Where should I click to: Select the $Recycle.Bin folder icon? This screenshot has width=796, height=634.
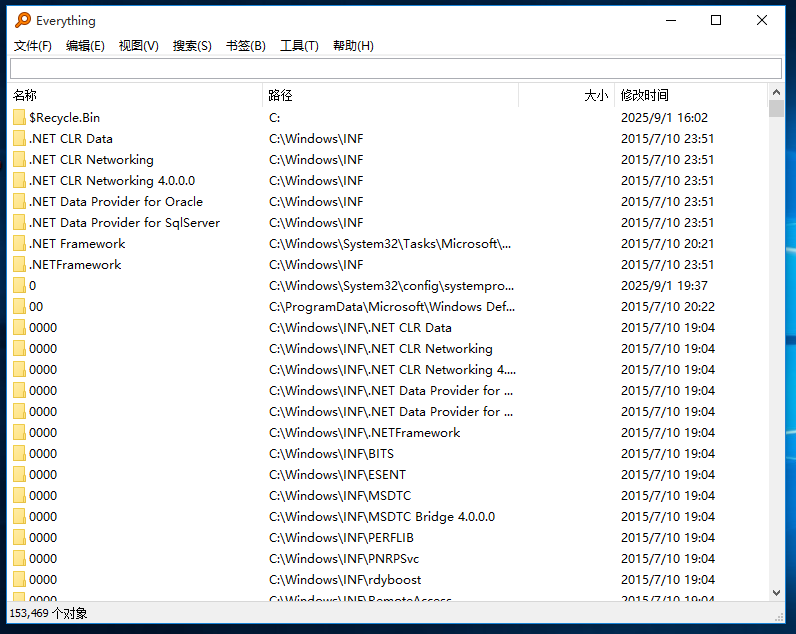point(19,118)
